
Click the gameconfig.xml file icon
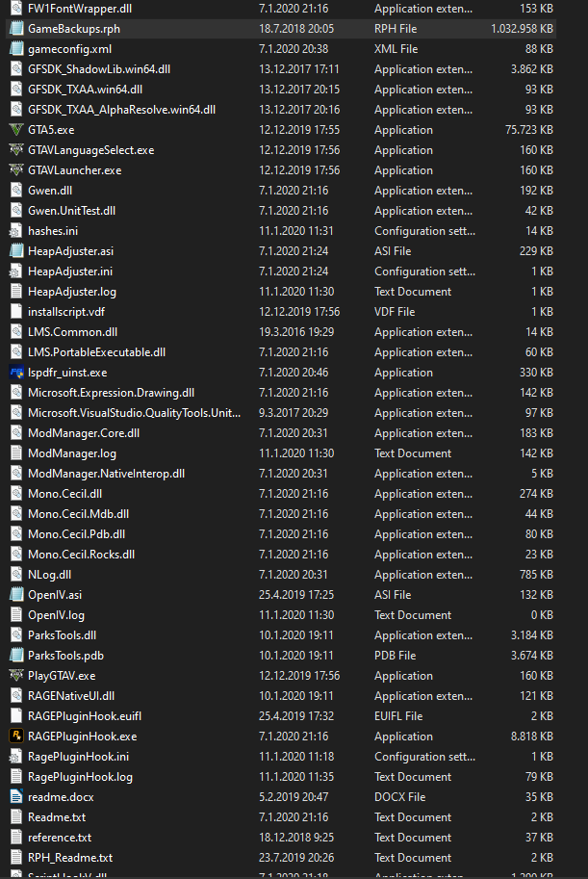(x=16, y=49)
